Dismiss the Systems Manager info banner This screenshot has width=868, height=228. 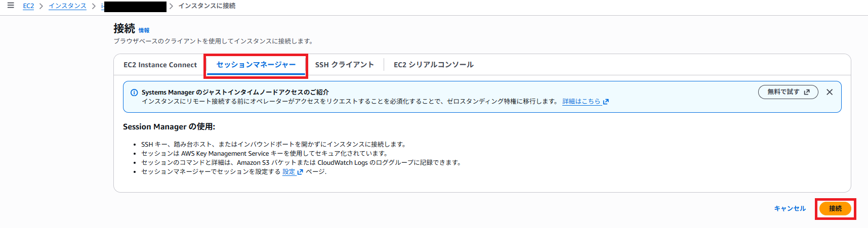pyautogui.click(x=830, y=92)
